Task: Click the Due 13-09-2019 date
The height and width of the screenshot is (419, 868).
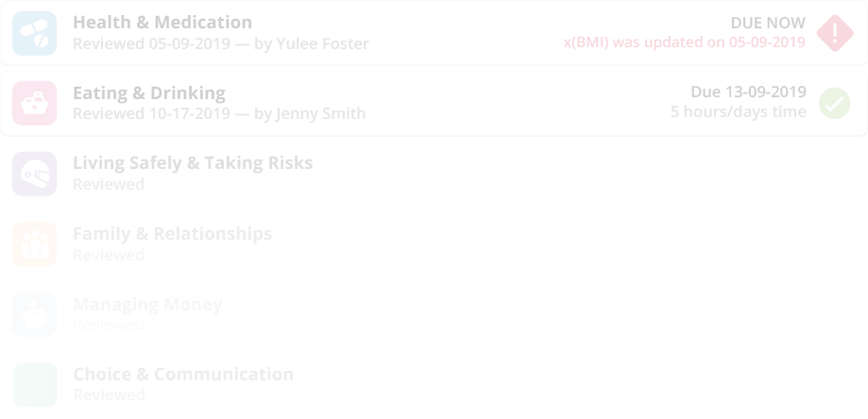Action: click(x=748, y=92)
